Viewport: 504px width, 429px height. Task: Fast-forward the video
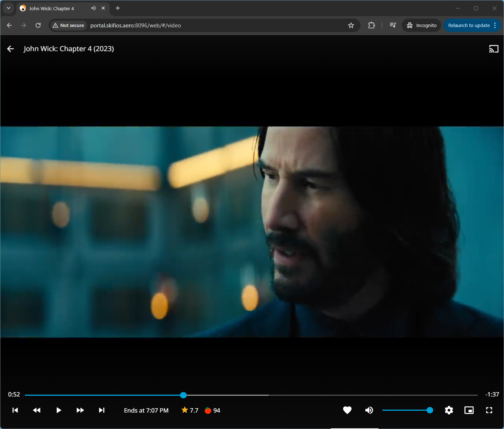pyautogui.click(x=80, y=410)
